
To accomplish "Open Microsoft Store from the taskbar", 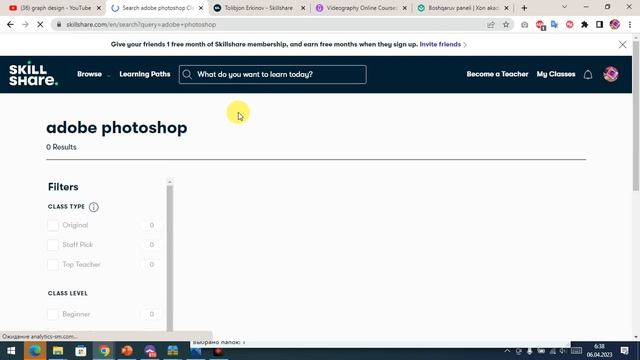I will pos(81,351).
